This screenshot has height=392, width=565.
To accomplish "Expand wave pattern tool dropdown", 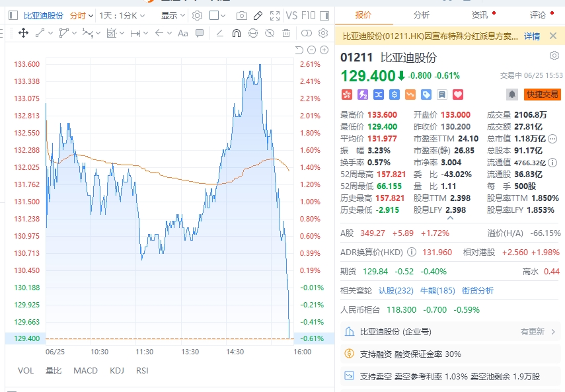I will (x=98, y=33).
